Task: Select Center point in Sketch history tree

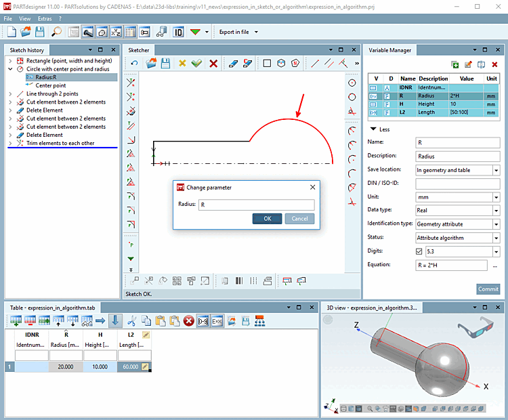Action: click(x=51, y=85)
